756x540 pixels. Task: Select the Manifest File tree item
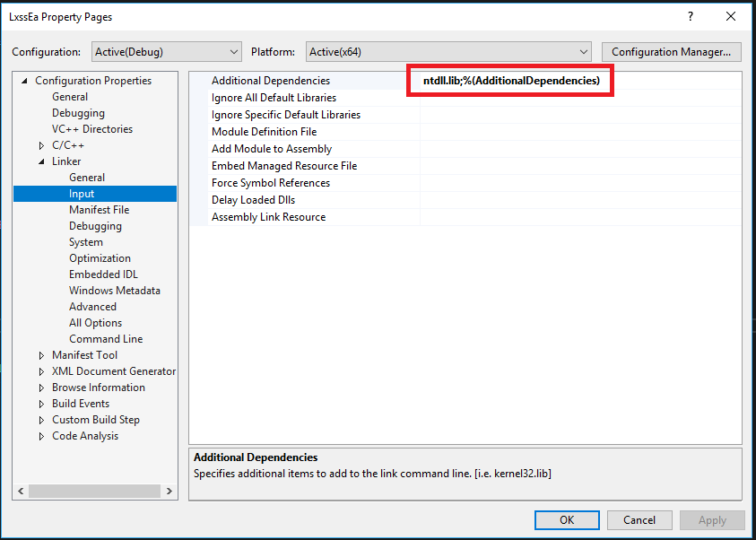point(100,209)
